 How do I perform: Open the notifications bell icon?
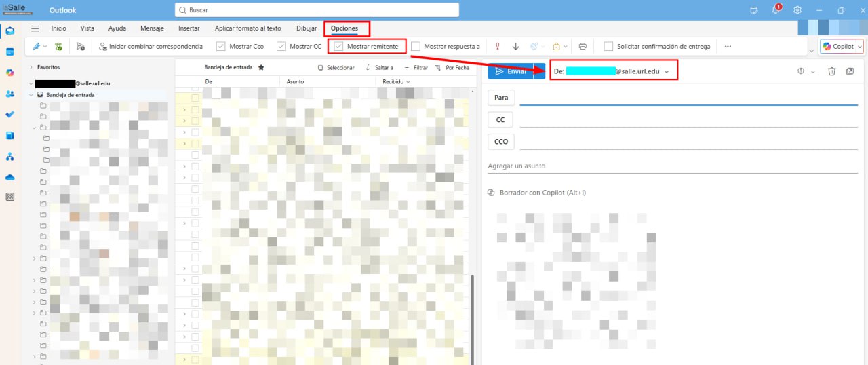click(x=776, y=10)
